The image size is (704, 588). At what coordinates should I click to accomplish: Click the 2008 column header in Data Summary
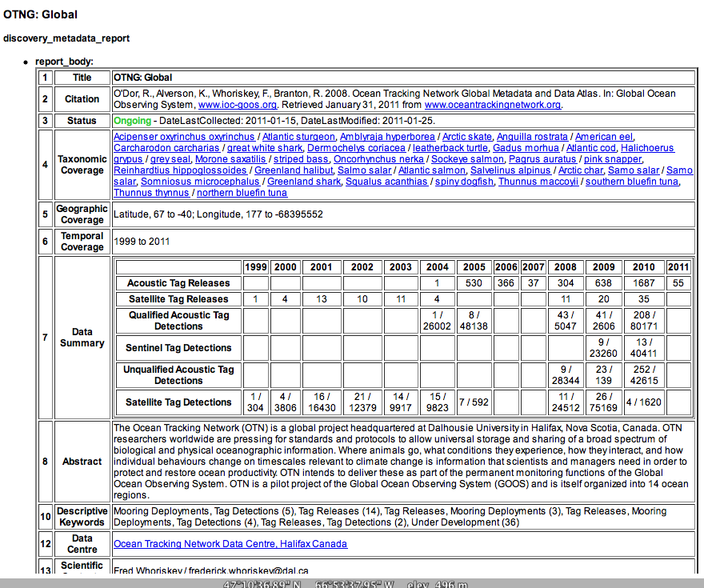pyautogui.click(x=566, y=267)
